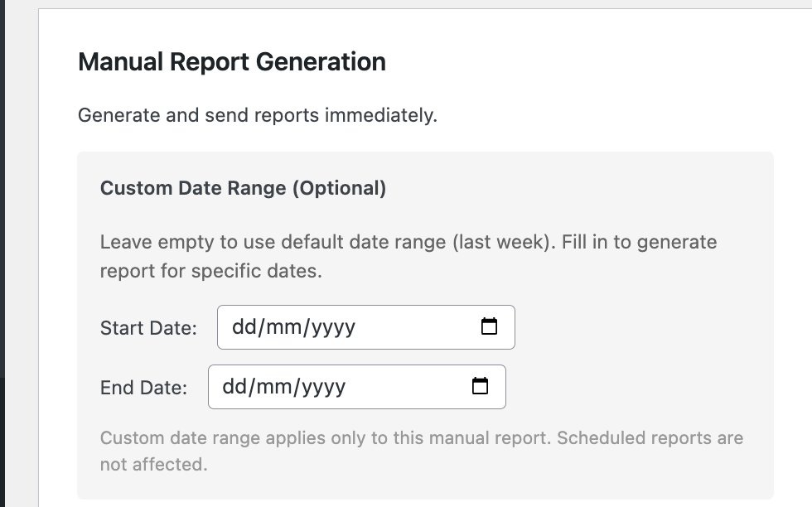Click the dark admin sidebar strip
Screen dimensions: 812x507
(x=2, y=249)
